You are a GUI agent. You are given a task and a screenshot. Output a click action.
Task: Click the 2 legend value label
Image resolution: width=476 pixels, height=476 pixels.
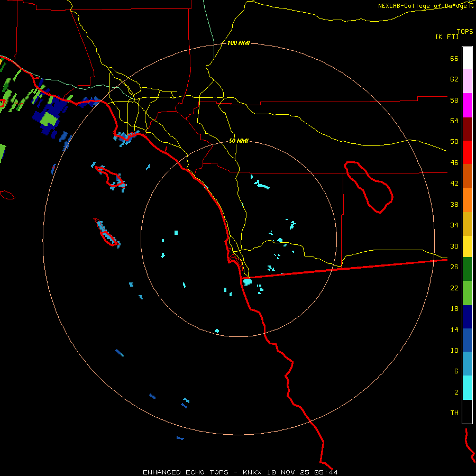coord(456,392)
